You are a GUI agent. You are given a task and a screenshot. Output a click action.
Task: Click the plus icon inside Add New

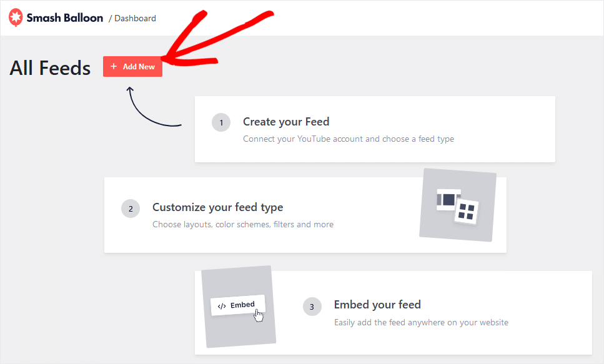[114, 66]
